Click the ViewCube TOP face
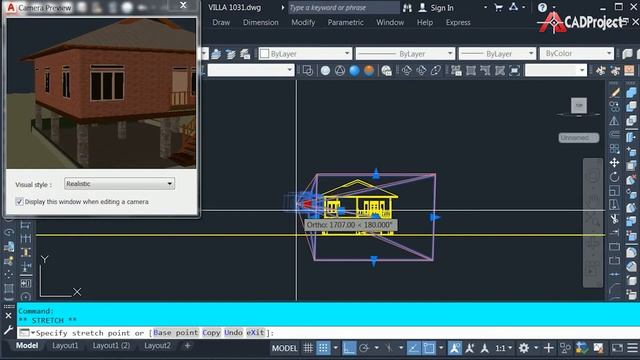This screenshot has width=640, height=360. (x=579, y=105)
